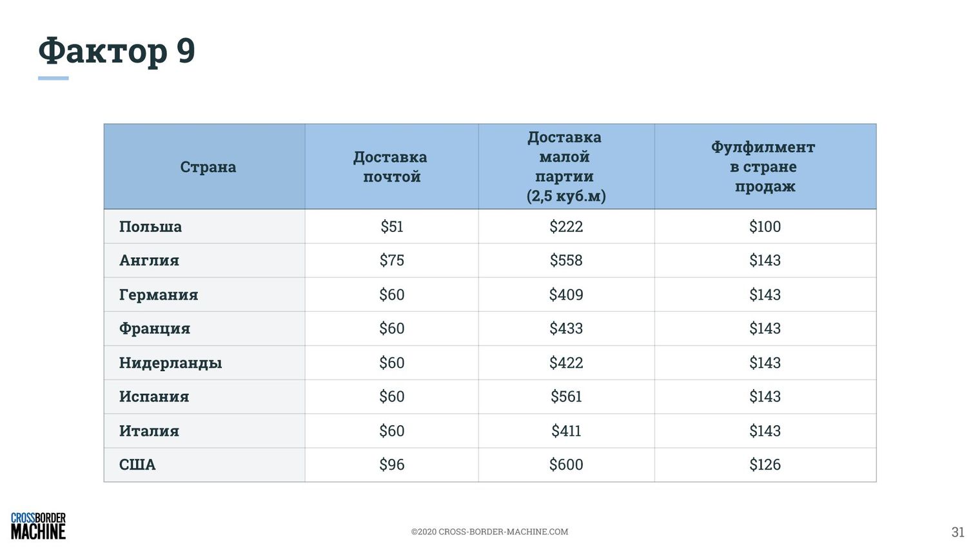
Task: Select the Испания row label
Action: [x=154, y=396]
